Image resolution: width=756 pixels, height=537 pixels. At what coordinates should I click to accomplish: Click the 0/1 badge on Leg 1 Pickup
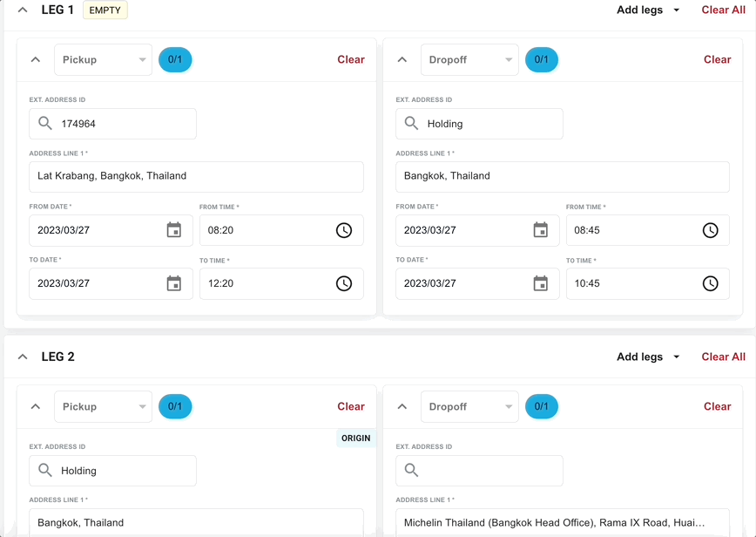click(175, 60)
